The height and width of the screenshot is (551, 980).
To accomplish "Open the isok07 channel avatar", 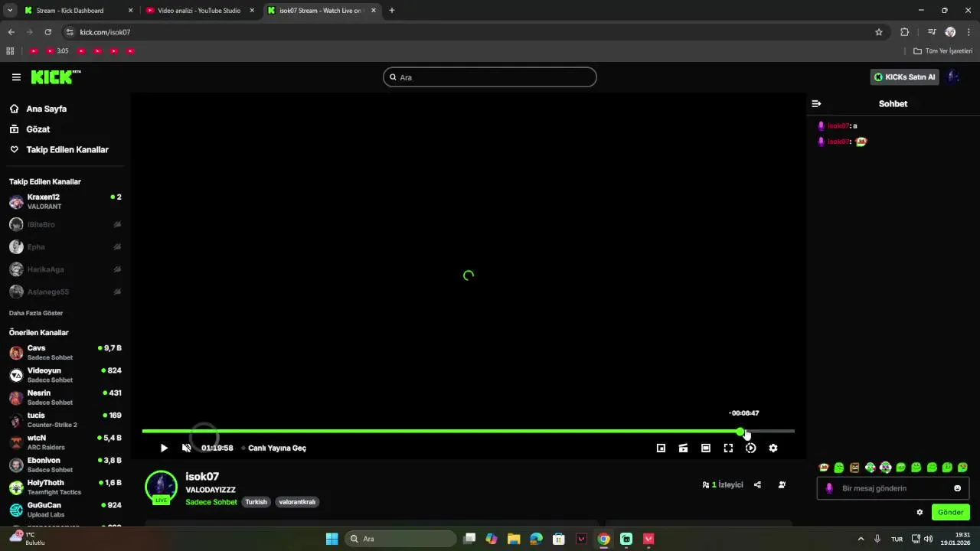I will 161,487.
